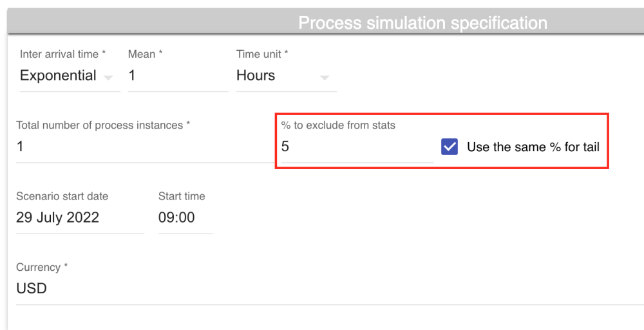Select the Currency USD field
The height and width of the screenshot is (330, 644).
[x=322, y=288]
